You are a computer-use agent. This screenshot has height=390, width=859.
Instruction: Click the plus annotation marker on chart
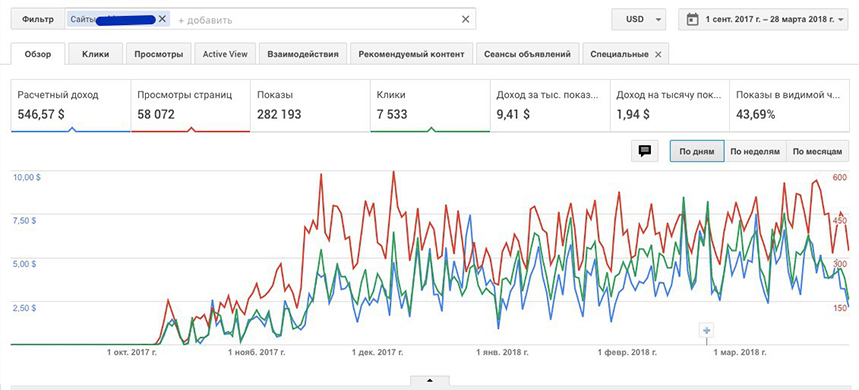coord(707,330)
